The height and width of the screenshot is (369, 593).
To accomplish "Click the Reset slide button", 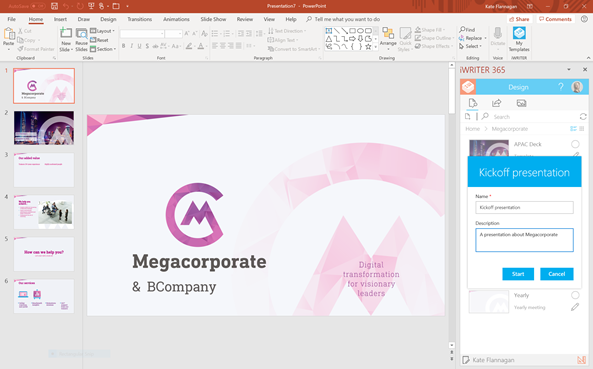I will 99,40.
